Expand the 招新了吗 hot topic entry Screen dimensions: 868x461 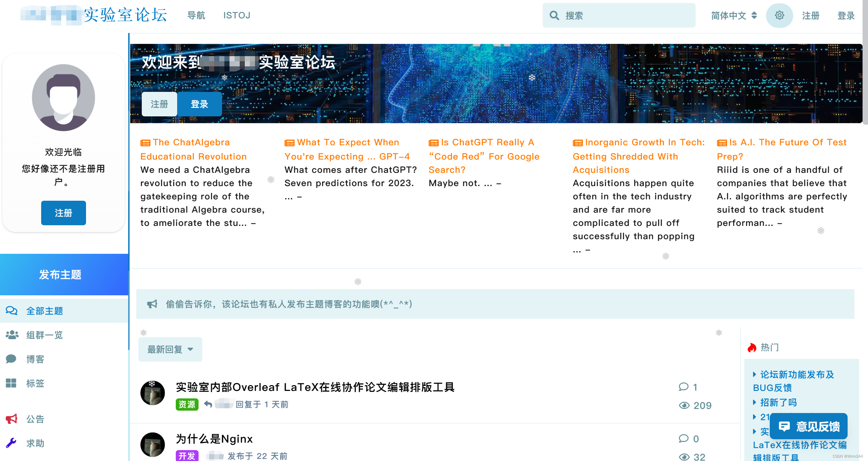(x=777, y=402)
